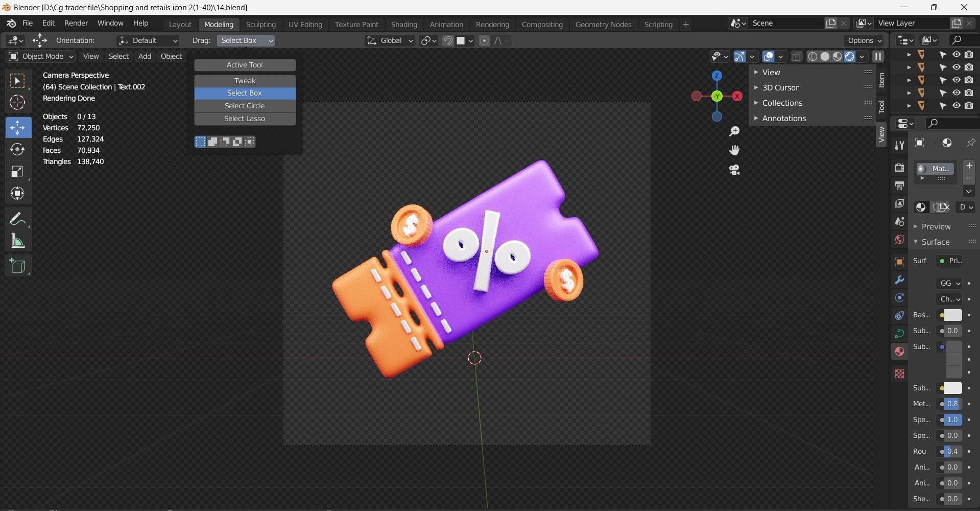Open the World properties tab
Screen dimensions: 980x511
(x=899, y=239)
